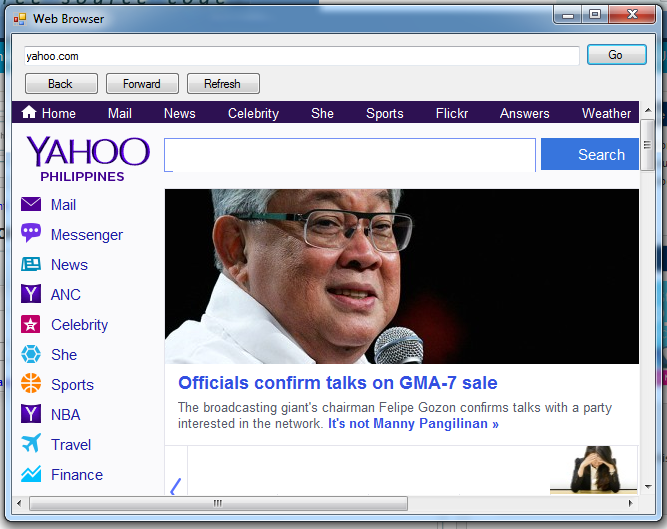Click the Home house icon in the Yahoo navigation bar
Image resolution: width=667 pixels, height=529 pixels.
pos(29,112)
